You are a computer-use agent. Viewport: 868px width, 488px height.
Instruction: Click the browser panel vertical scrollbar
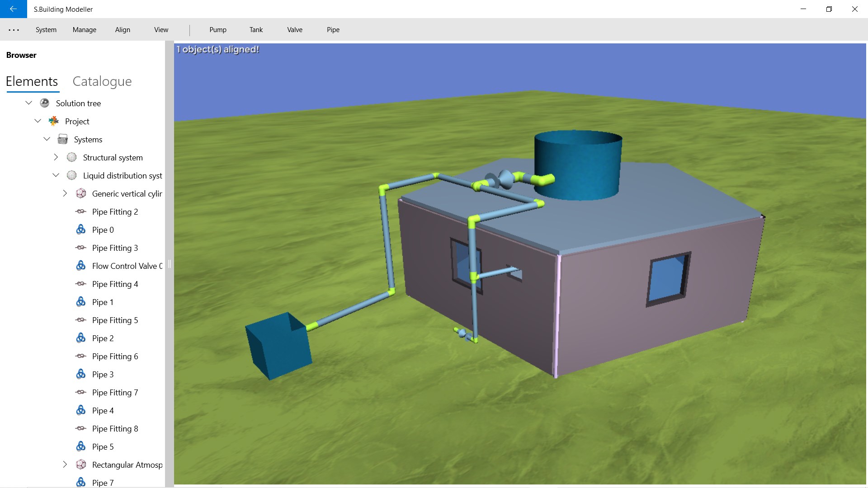pos(169,264)
